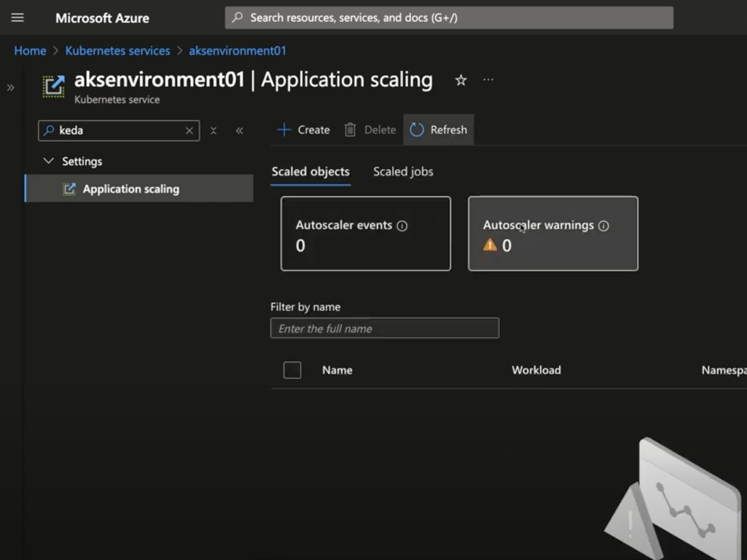Screen dimensions: 747x560
Task: Click Autoscaler events info icon
Action: pos(402,226)
